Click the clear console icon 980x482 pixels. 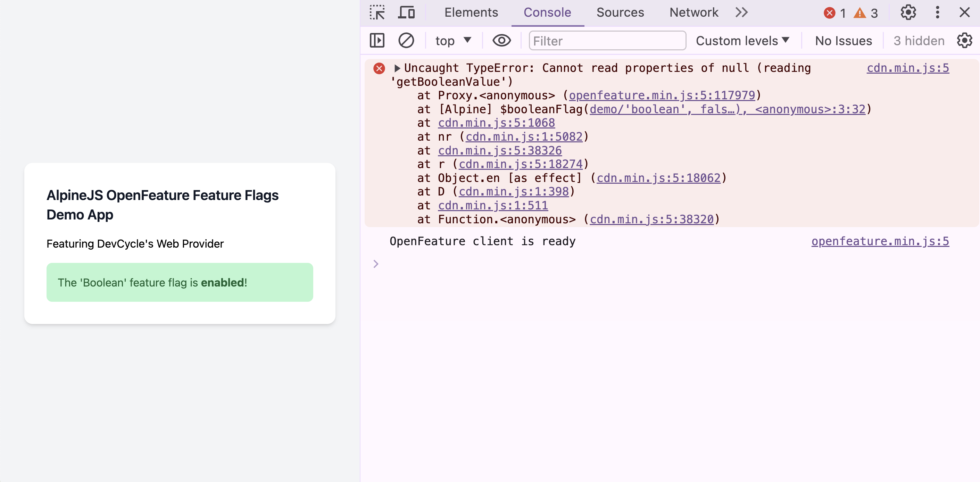pos(406,40)
